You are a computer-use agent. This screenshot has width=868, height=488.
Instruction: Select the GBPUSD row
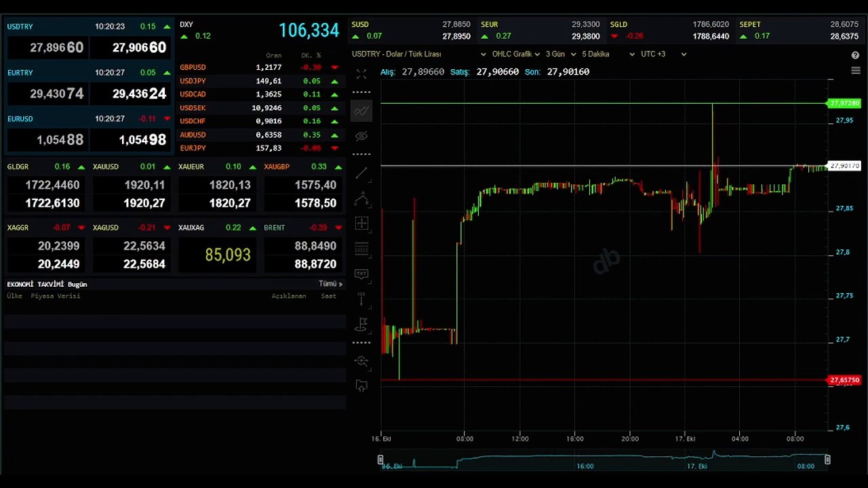coord(260,67)
